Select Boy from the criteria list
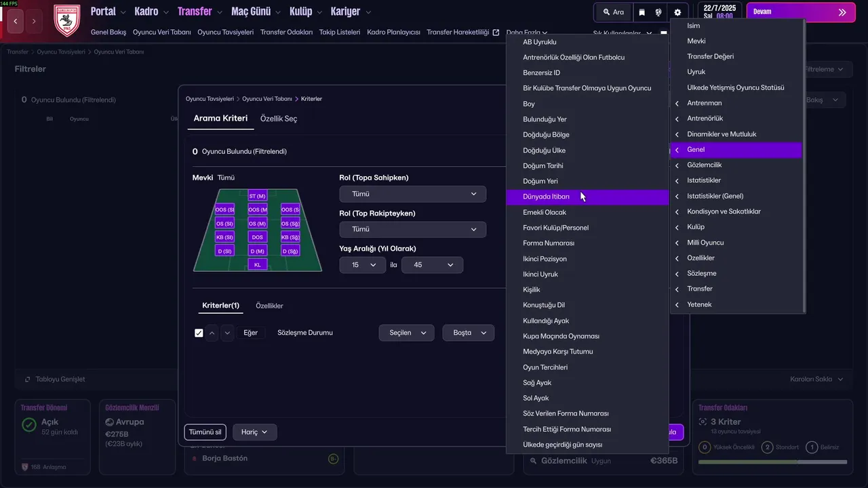Screen dimensions: 868x488 point(587,104)
